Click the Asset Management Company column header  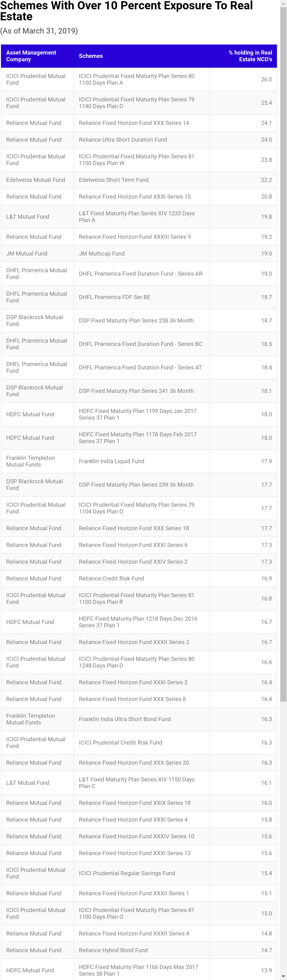pos(31,56)
